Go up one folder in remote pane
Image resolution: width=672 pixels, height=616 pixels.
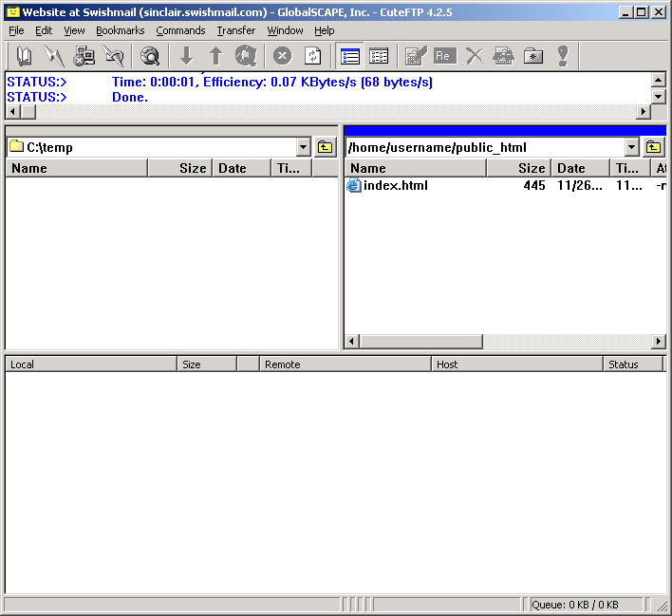pos(653,147)
